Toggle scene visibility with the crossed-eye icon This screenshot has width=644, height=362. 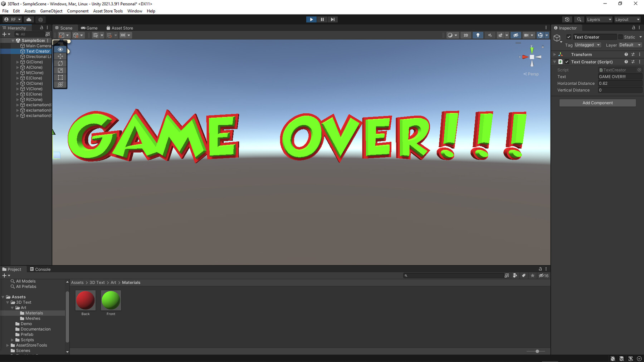(516, 35)
